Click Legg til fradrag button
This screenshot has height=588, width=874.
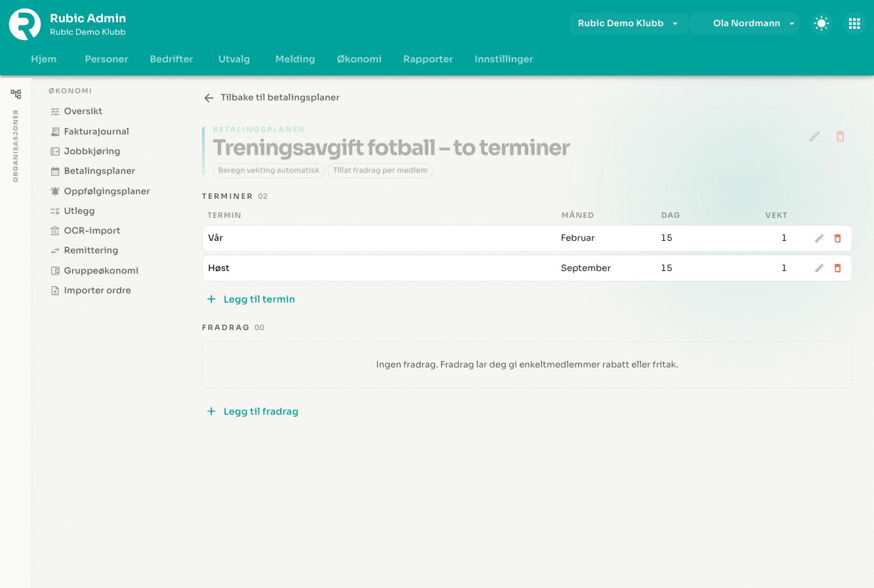pyautogui.click(x=253, y=411)
